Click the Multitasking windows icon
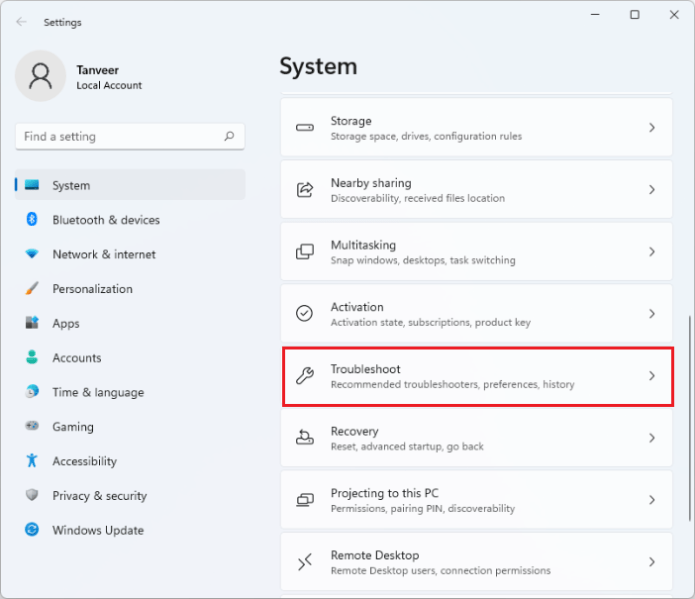This screenshot has width=695, height=599. (305, 251)
